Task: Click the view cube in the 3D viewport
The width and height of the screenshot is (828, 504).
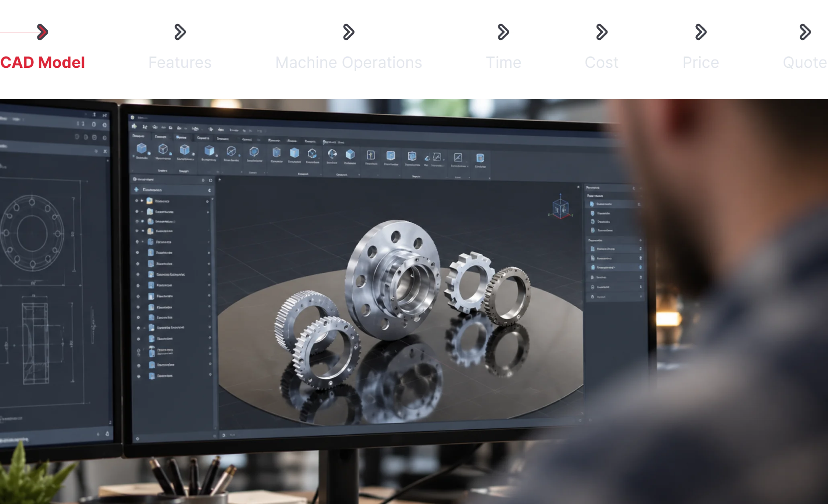Action: tap(561, 208)
